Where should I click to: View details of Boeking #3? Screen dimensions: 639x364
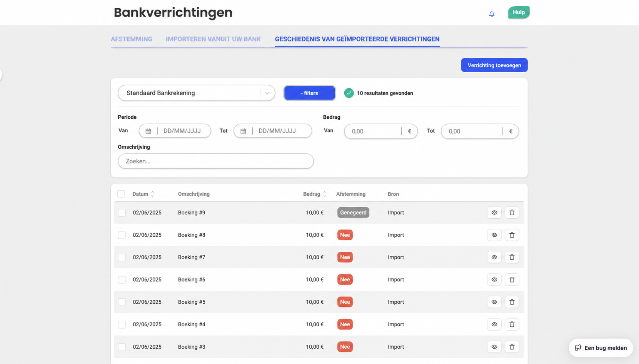pyautogui.click(x=494, y=347)
